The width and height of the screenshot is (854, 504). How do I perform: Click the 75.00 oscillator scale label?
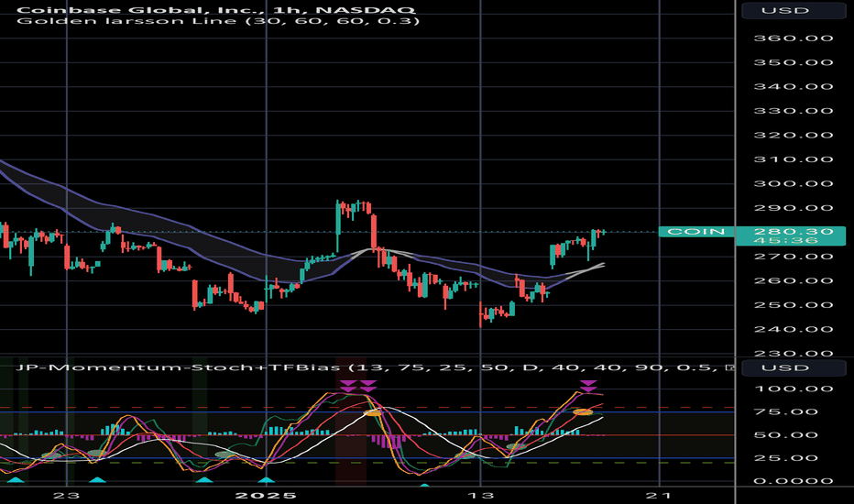tap(793, 412)
